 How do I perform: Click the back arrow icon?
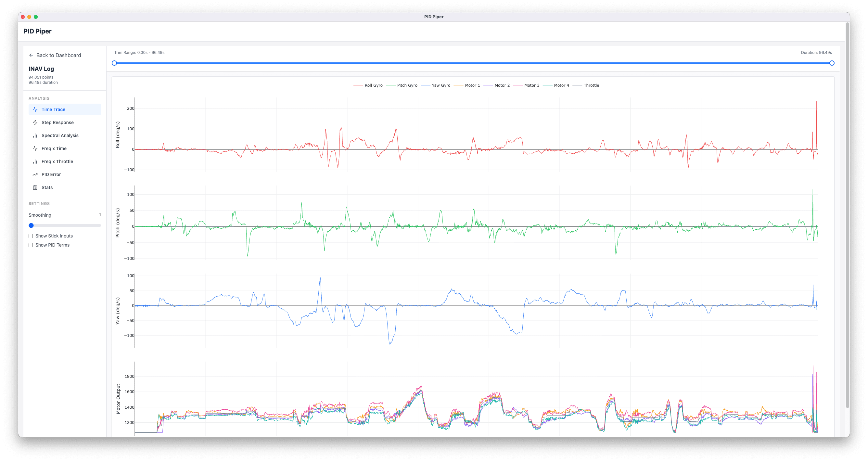click(31, 55)
